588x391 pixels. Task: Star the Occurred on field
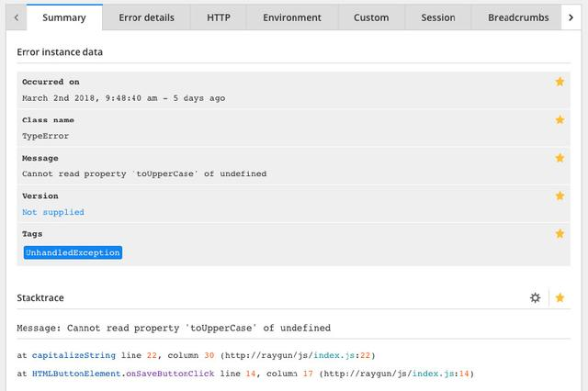560,82
